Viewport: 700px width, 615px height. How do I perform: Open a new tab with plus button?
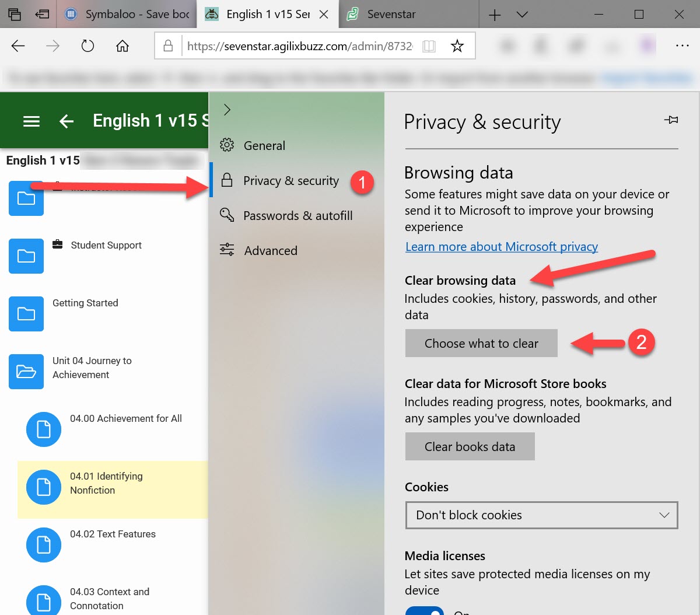click(x=495, y=15)
